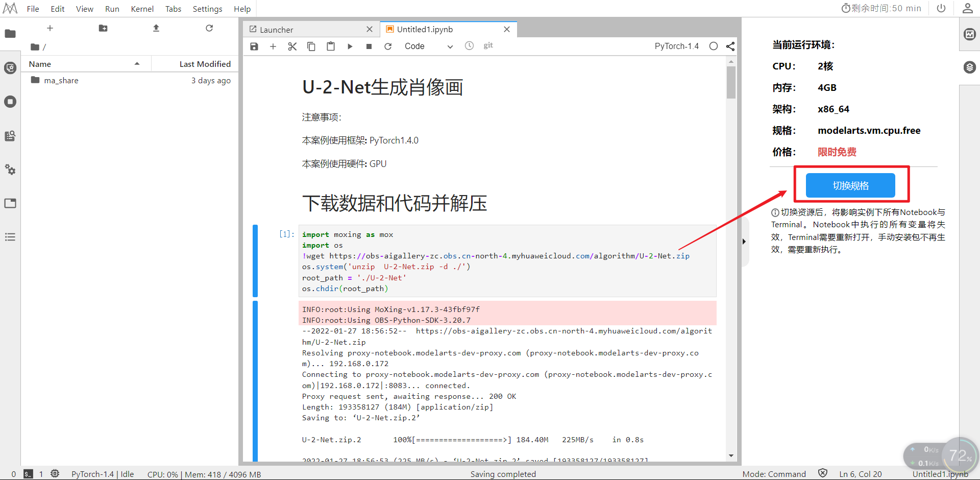Collapse the first cell output
Viewport: 980px width, 480px height.
(x=255, y=381)
